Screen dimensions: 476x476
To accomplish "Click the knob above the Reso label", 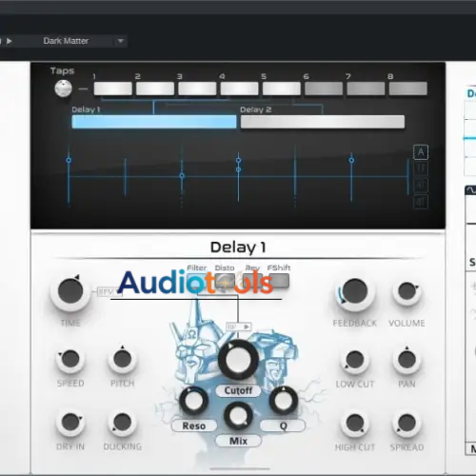I will [x=194, y=401].
